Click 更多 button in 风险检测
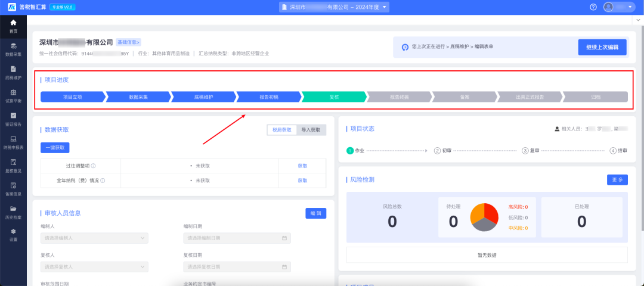The image size is (644, 286). tap(617, 180)
